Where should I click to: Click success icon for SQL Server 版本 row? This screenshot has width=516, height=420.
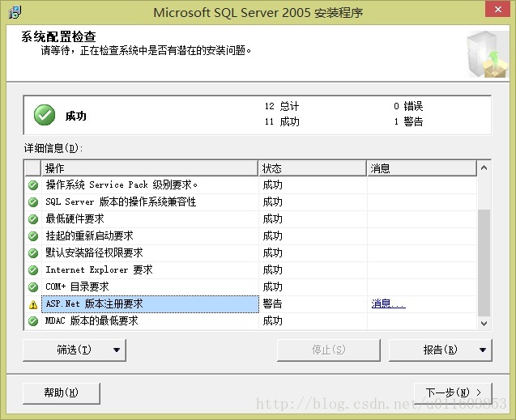pyautogui.click(x=33, y=202)
